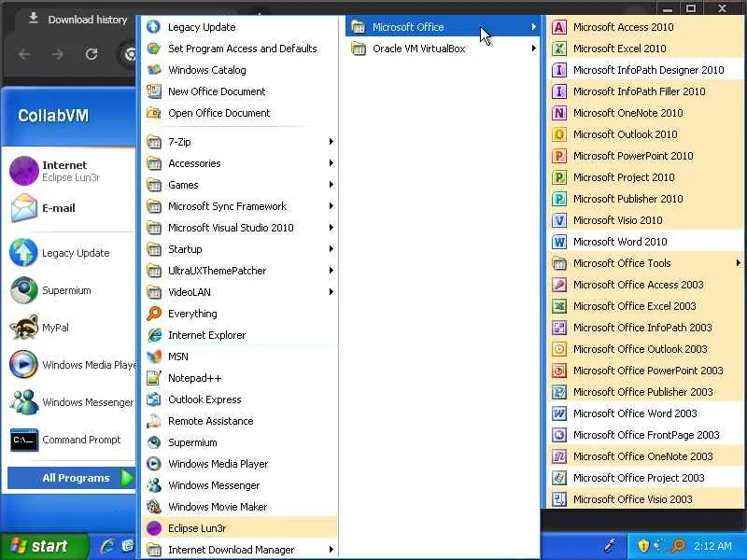
Task: Open Microsoft Office Project 2003
Action: tap(644, 478)
